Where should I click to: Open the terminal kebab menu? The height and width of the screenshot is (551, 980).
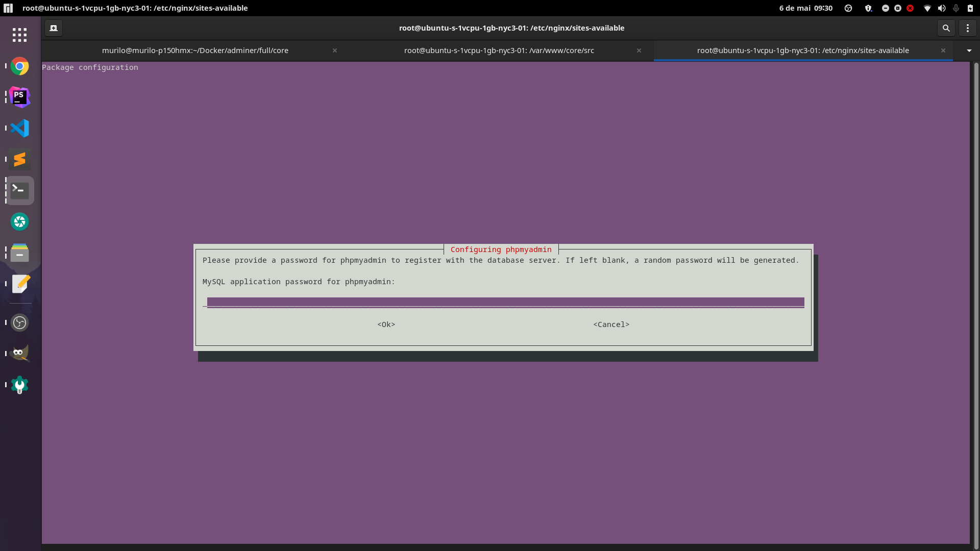[x=967, y=28]
